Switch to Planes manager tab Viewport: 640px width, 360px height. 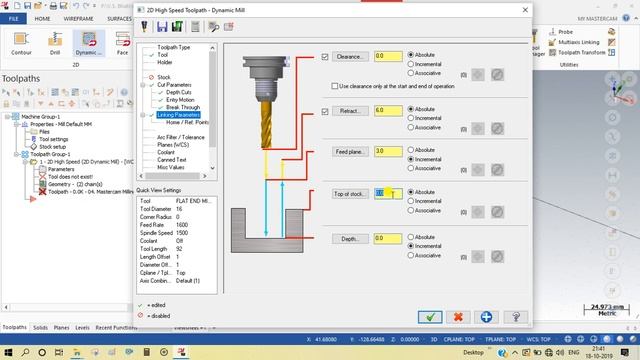[61, 327]
